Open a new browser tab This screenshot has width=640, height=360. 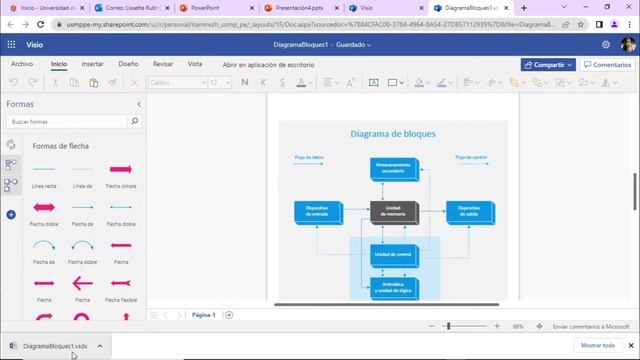524,8
